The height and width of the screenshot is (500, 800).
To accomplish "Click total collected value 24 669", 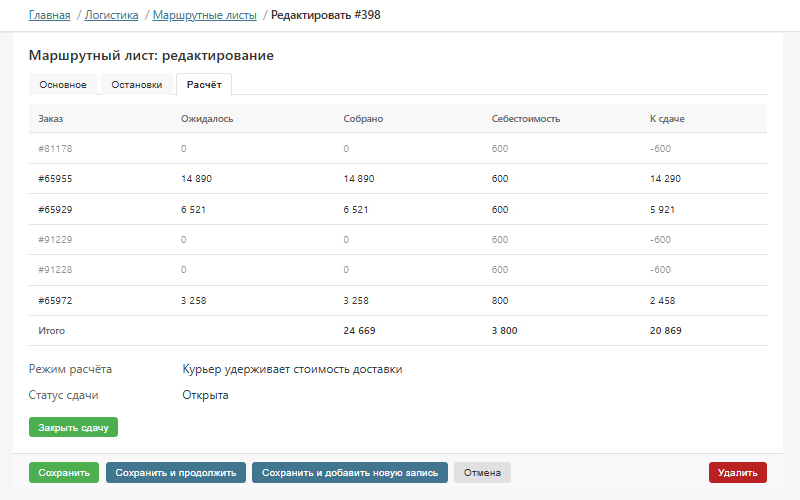I will (x=359, y=331).
